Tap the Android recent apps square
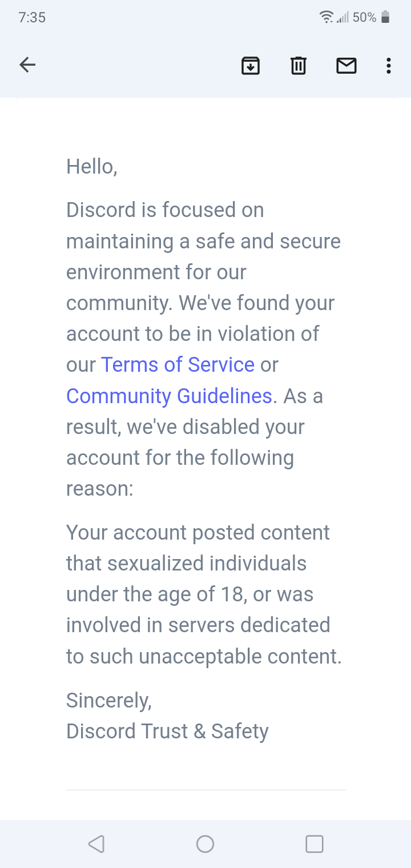Viewport: 411px width, 868px height. [315, 843]
